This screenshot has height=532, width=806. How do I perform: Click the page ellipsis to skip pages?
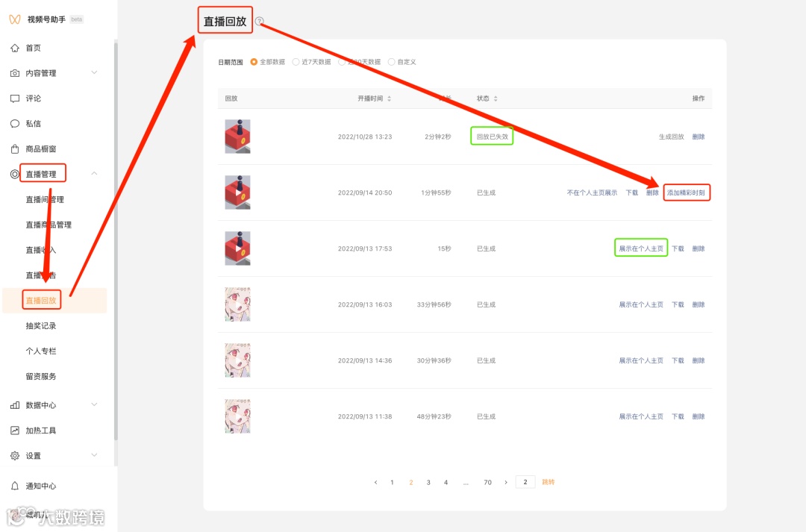pos(466,482)
